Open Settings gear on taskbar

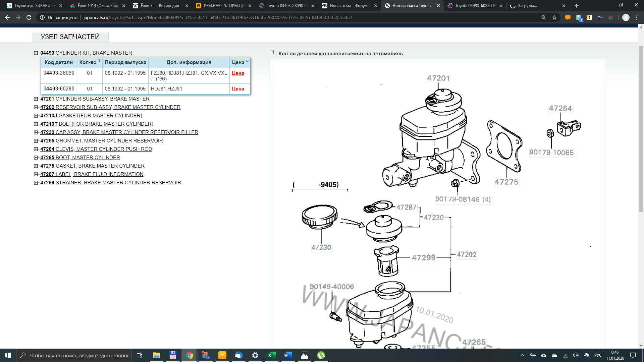coord(255,355)
